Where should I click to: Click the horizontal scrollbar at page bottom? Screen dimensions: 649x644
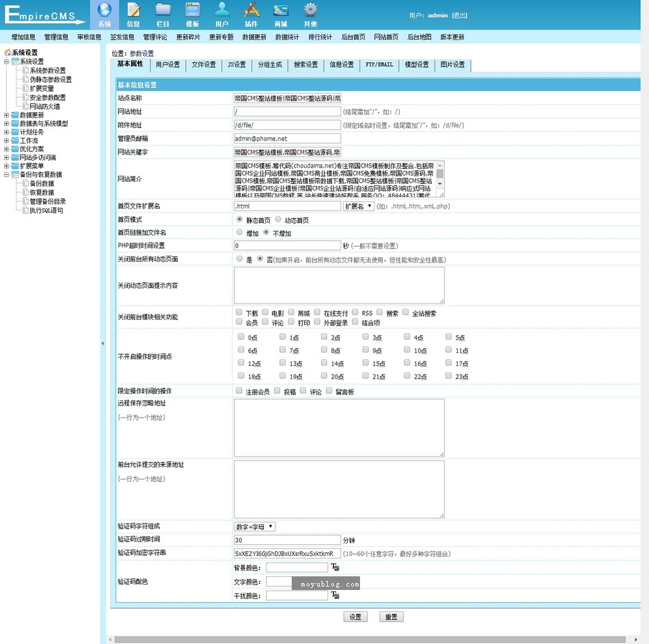[370, 639]
